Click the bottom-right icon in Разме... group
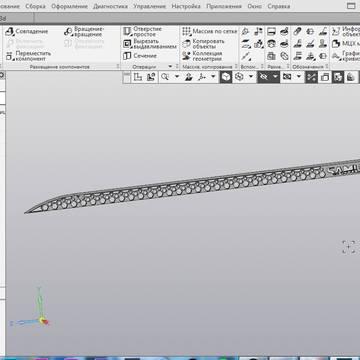360x360 pixels. pos(284,56)
